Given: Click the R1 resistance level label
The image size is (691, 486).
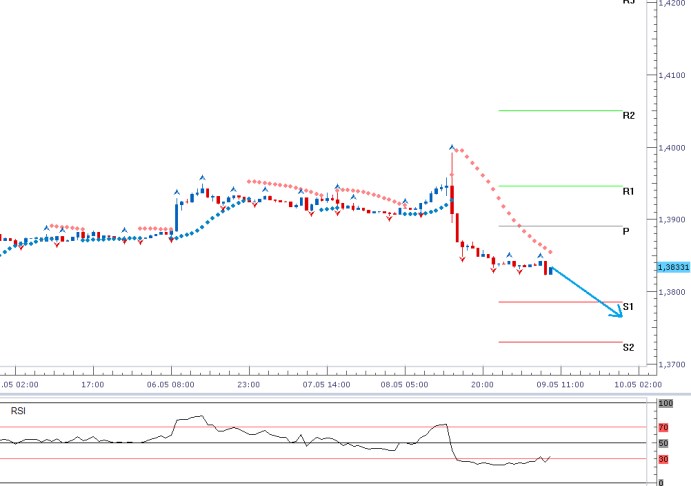Looking at the screenshot, I should point(628,191).
